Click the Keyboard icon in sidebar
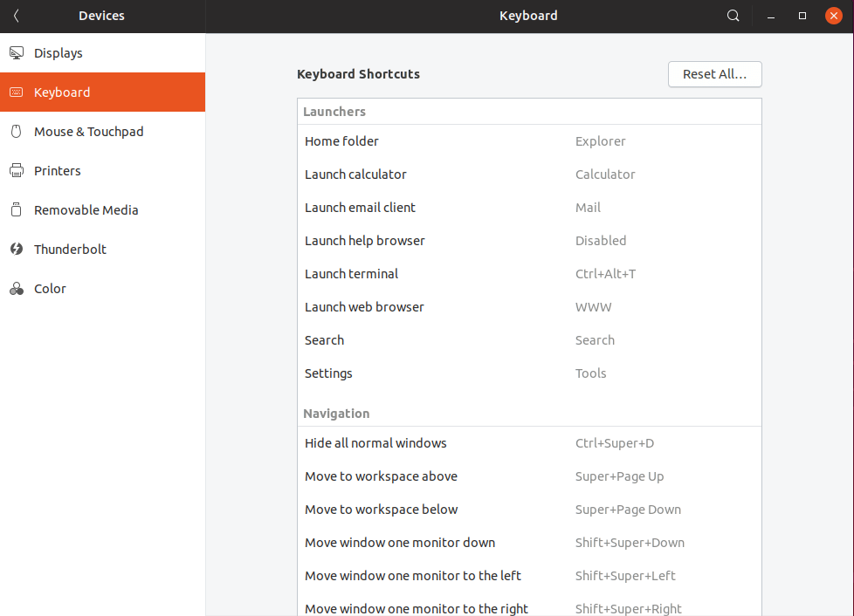The image size is (854, 616). tap(16, 92)
